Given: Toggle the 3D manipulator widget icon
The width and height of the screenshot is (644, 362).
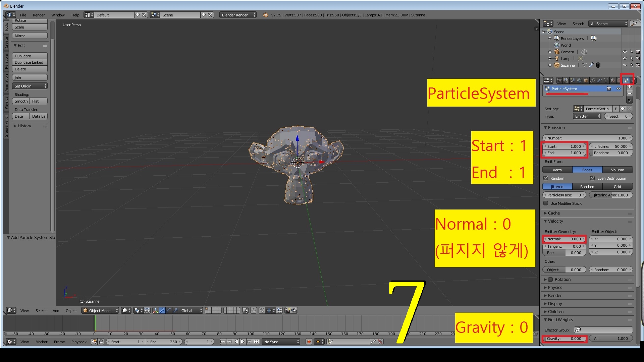Looking at the screenshot, I should (156, 310).
